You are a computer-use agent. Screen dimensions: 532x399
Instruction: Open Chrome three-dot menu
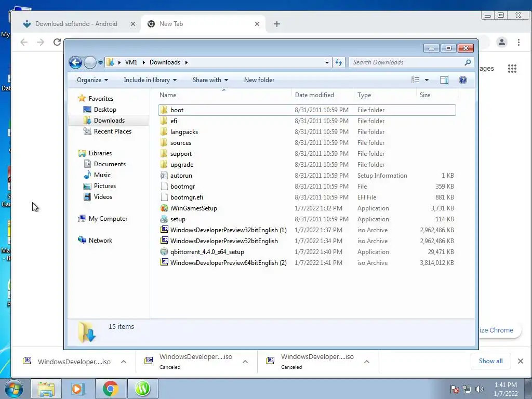tap(518, 42)
